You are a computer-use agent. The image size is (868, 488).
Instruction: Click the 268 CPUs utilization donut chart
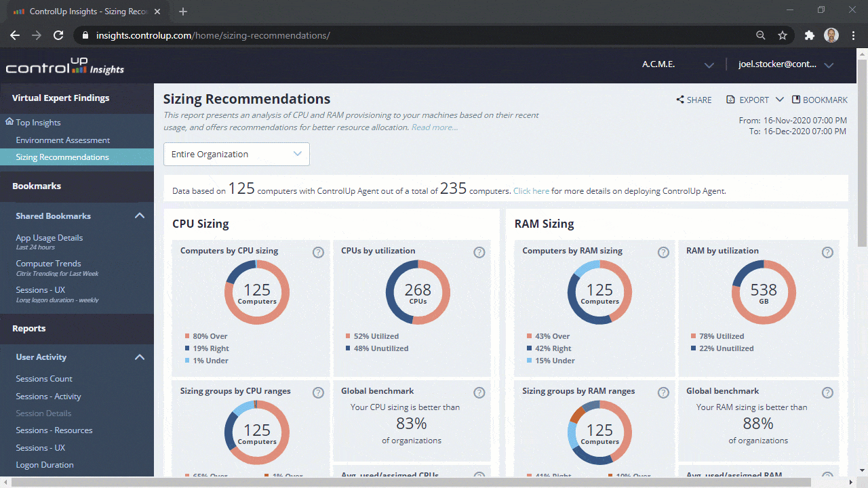(418, 293)
